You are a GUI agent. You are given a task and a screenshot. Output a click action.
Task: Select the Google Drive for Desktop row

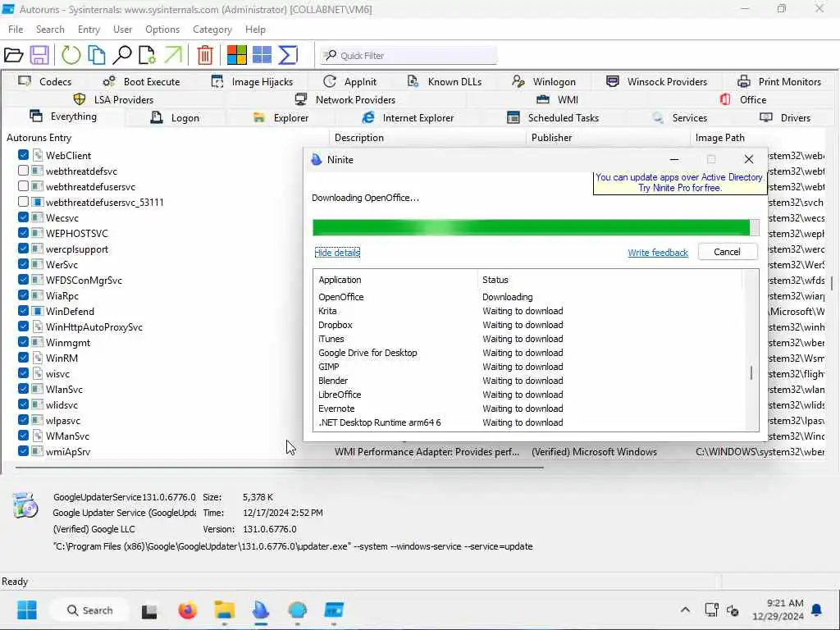click(529, 353)
